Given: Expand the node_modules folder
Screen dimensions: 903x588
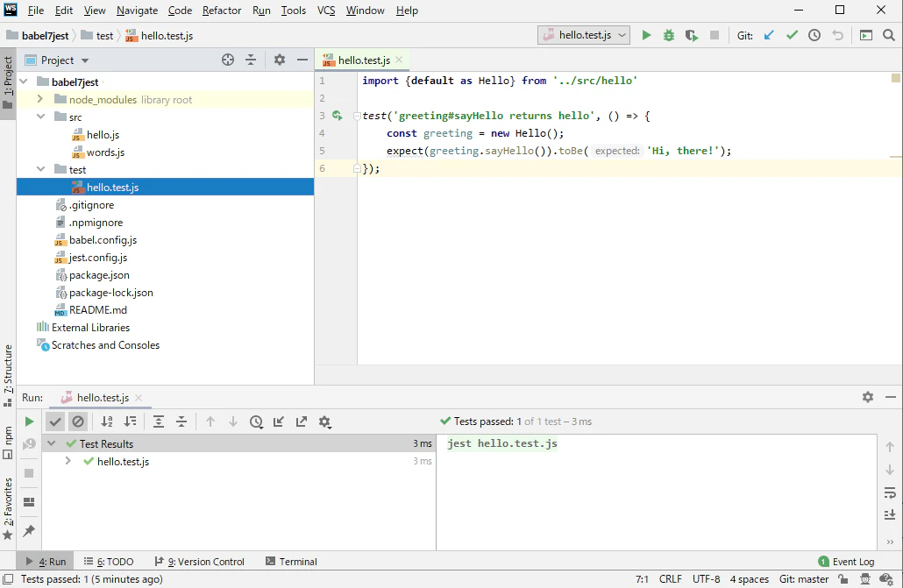Looking at the screenshot, I should click(40, 100).
